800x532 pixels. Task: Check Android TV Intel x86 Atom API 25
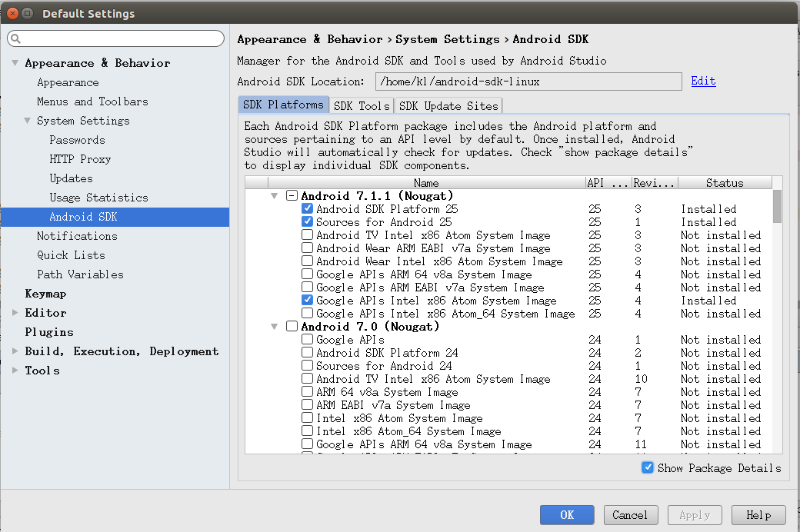point(307,234)
